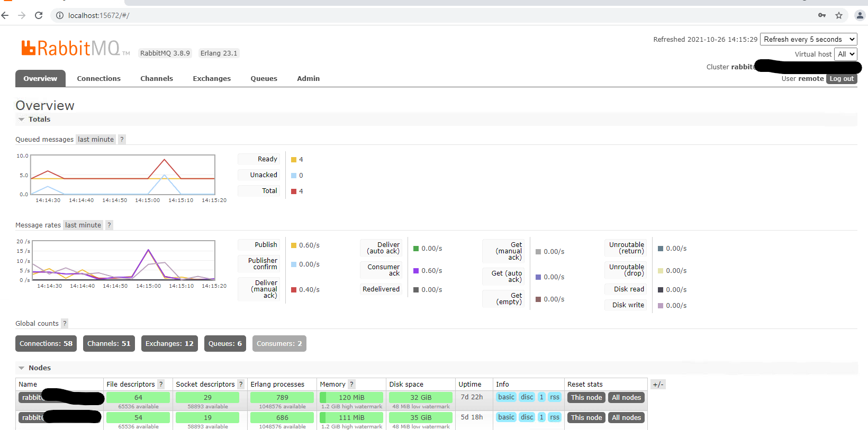Image resolution: width=868 pixels, height=430 pixels.
Task: Click the site info icon in address bar
Action: 60,15
